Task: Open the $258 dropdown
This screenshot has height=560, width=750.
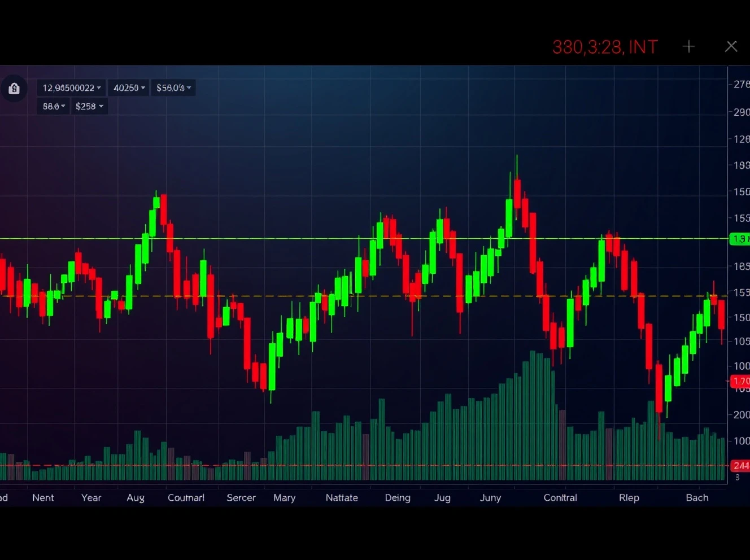Action: click(x=89, y=106)
